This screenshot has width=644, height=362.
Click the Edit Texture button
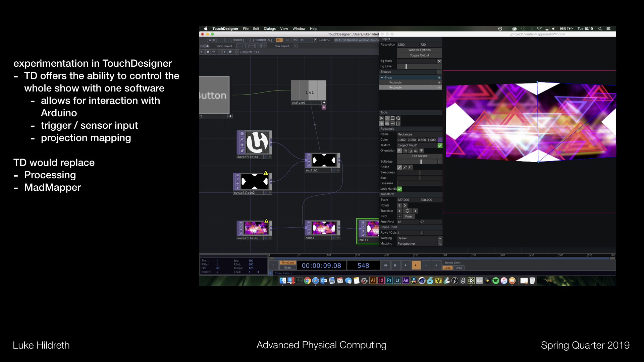pos(419,156)
